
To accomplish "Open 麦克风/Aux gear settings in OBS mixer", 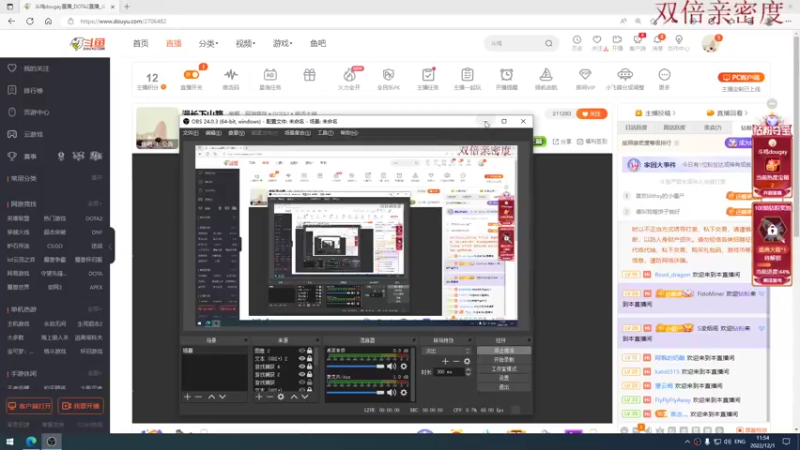I will tap(404, 392).
